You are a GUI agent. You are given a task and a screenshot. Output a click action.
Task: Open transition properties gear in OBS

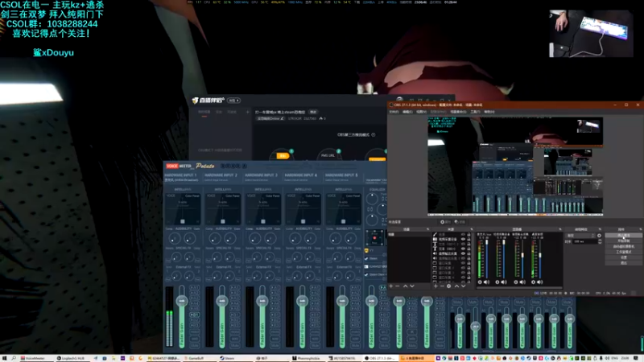point(599,236)
